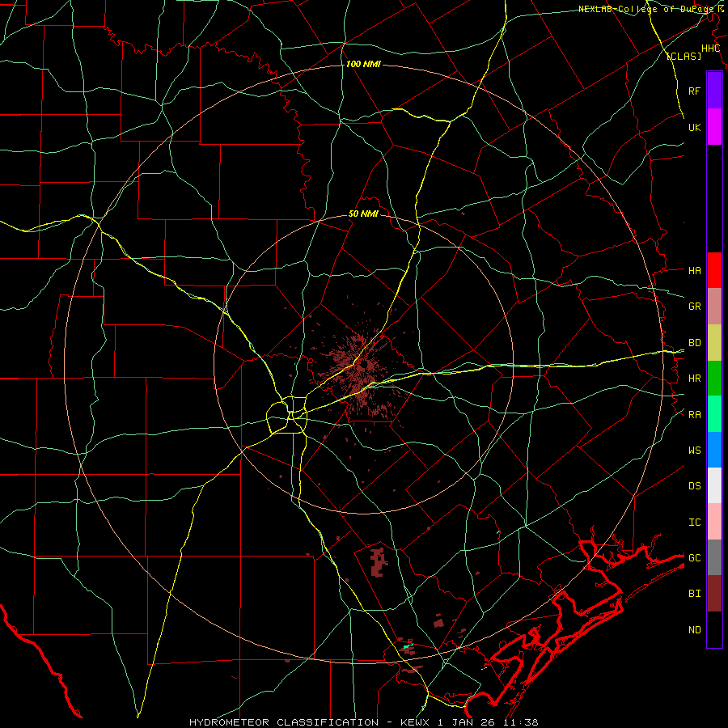The height and width of the screenshot is (728, 728).
Task: Click the RF purple legend swatch
Action: pyautogui.click(x=714, y=91)
